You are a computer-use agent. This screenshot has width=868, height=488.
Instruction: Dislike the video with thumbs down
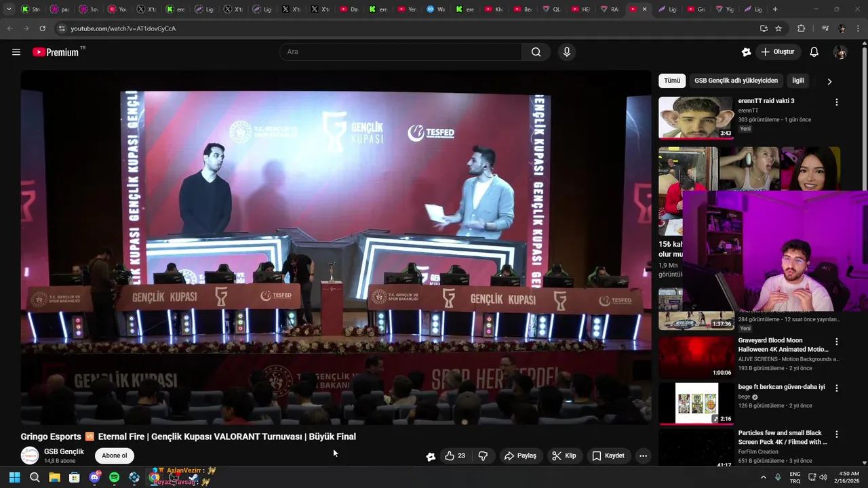click(483, 455)
